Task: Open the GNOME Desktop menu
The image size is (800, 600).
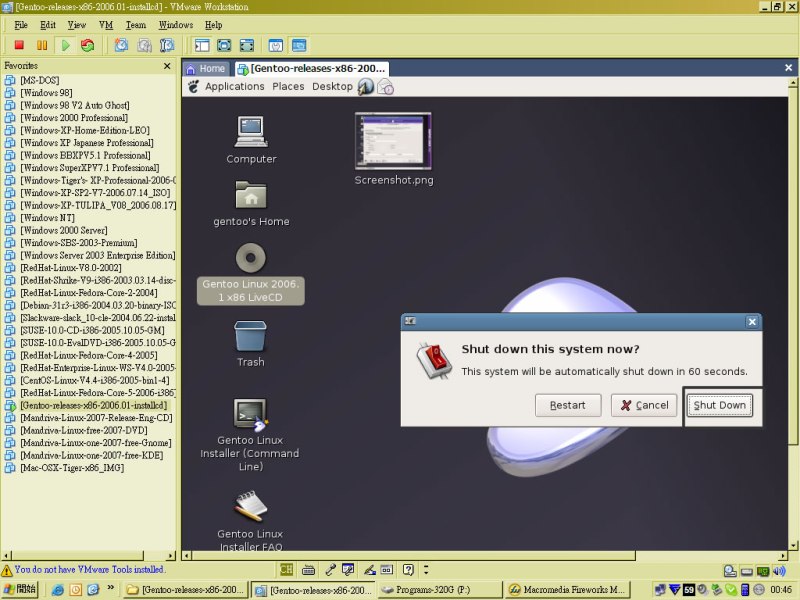Action: [332, 86]
